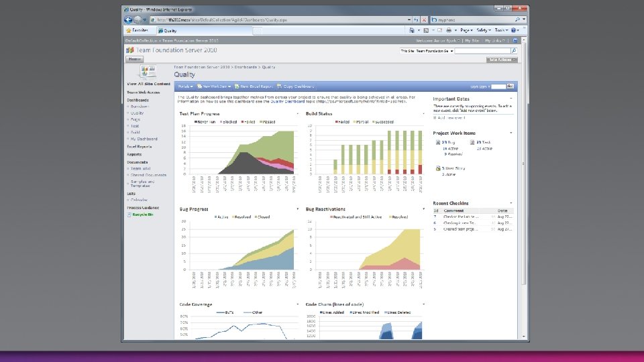Open the IE Help question mark icon

pyautogui.click(x=513, y=30)
